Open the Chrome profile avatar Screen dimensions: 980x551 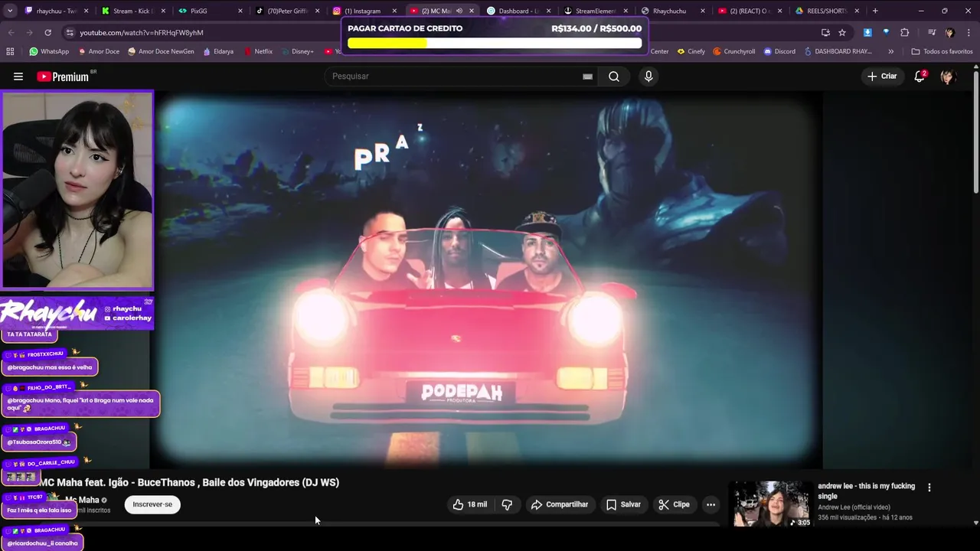pyautogui.click(x=949, y=32)
